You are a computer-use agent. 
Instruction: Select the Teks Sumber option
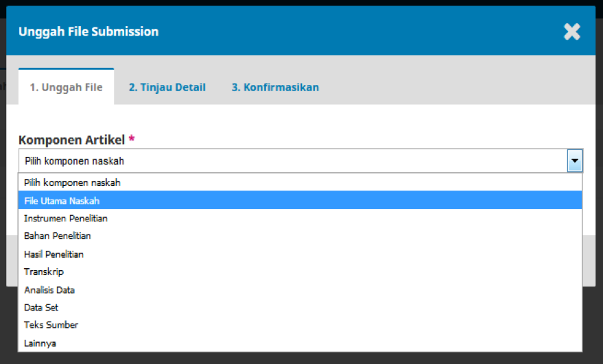coord(51,325)
